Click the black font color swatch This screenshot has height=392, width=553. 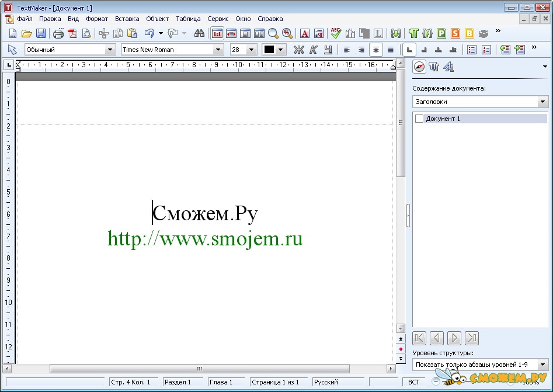click(269, 50)
